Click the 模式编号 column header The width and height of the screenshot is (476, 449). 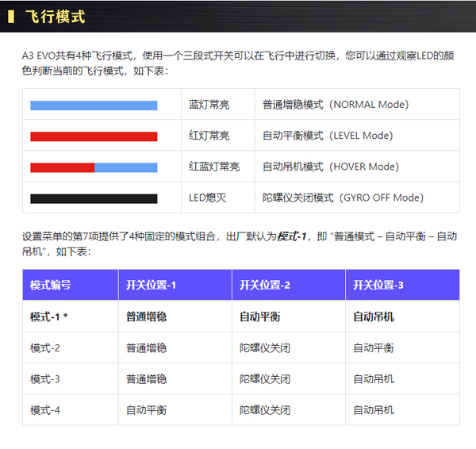51,285
